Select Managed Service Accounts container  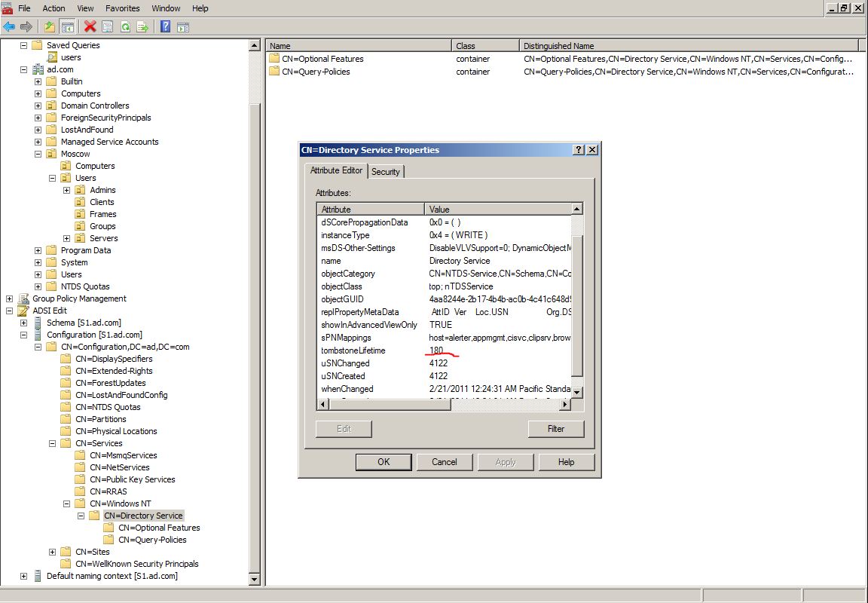pyautogui.click(x=109, y=142)
